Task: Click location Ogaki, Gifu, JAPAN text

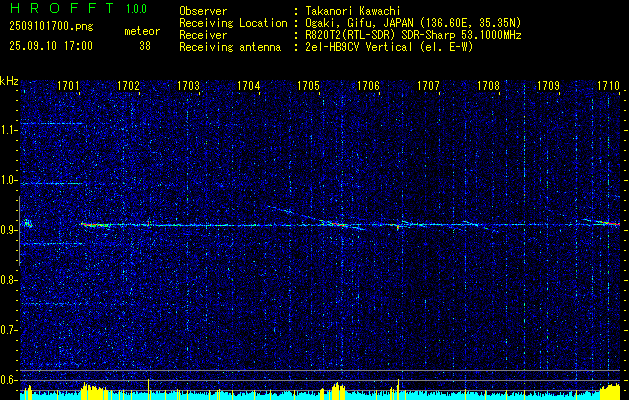Action: click(x=413, y=23)
